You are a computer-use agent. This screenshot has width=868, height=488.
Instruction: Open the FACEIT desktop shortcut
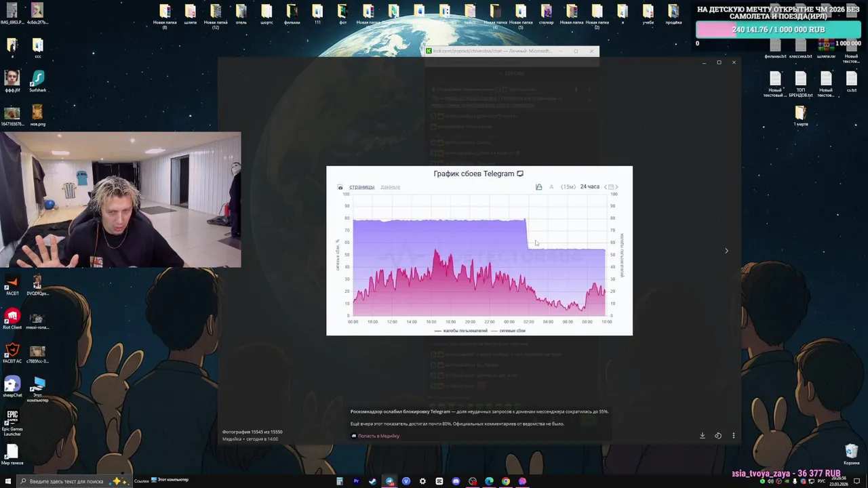pyautogui.click(x=12, y=285)
